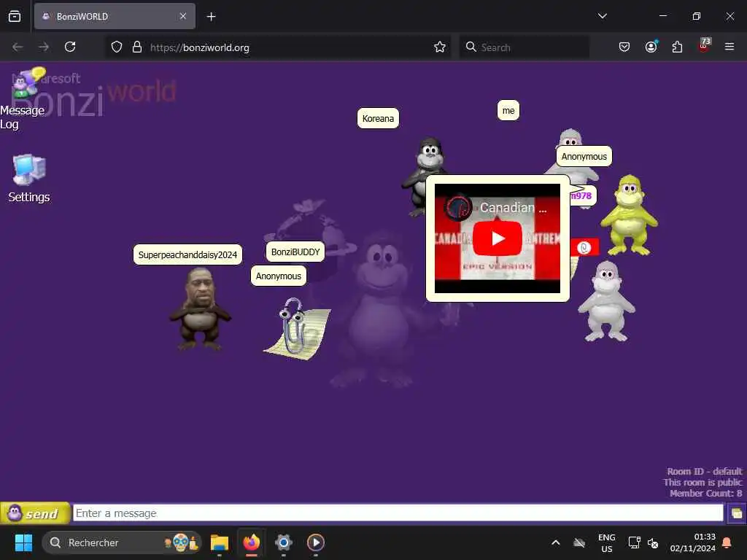
Task: Open File Explorer from taskbar
Action: point(220,542)
